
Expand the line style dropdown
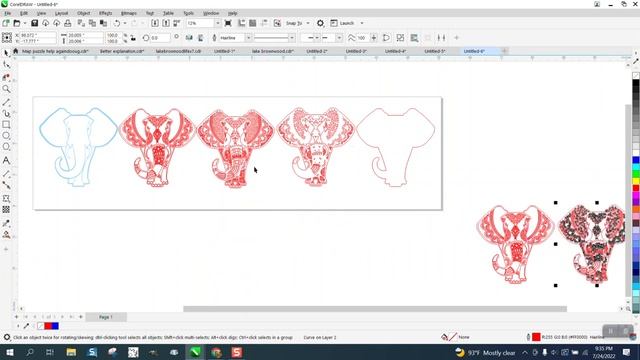[291, 38]
